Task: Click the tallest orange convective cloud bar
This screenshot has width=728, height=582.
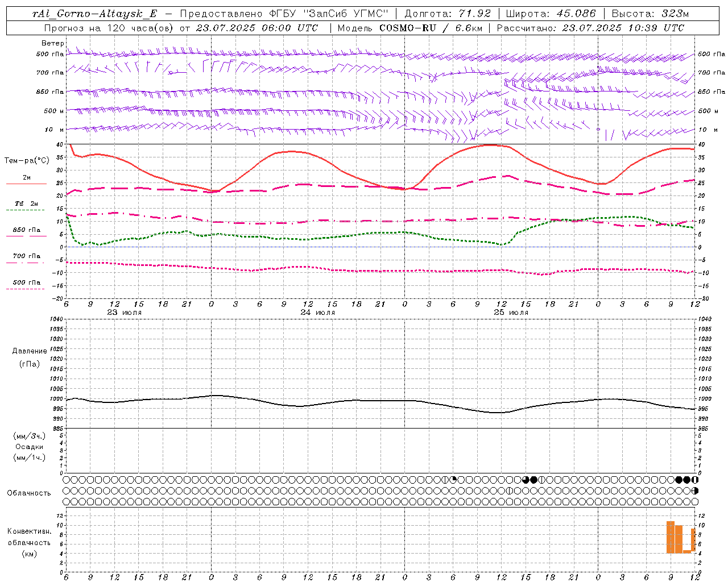Action: (671, 537)
